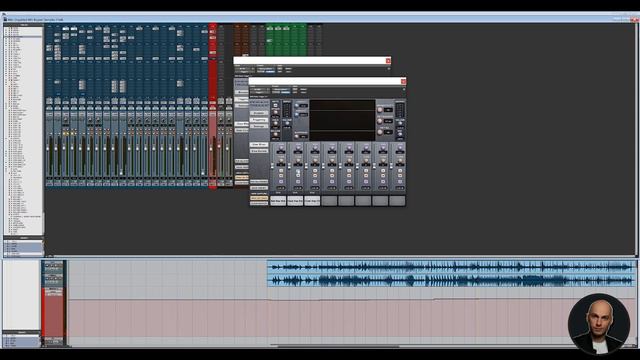Close the front plugin window
The height and width of the screenshot is (360, 640).
[403, 82]
